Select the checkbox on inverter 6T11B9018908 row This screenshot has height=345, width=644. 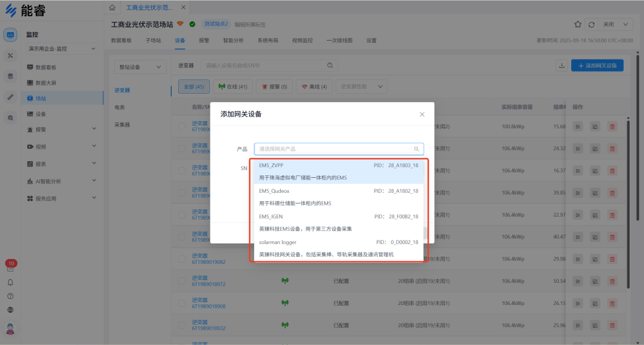[182, 303]
